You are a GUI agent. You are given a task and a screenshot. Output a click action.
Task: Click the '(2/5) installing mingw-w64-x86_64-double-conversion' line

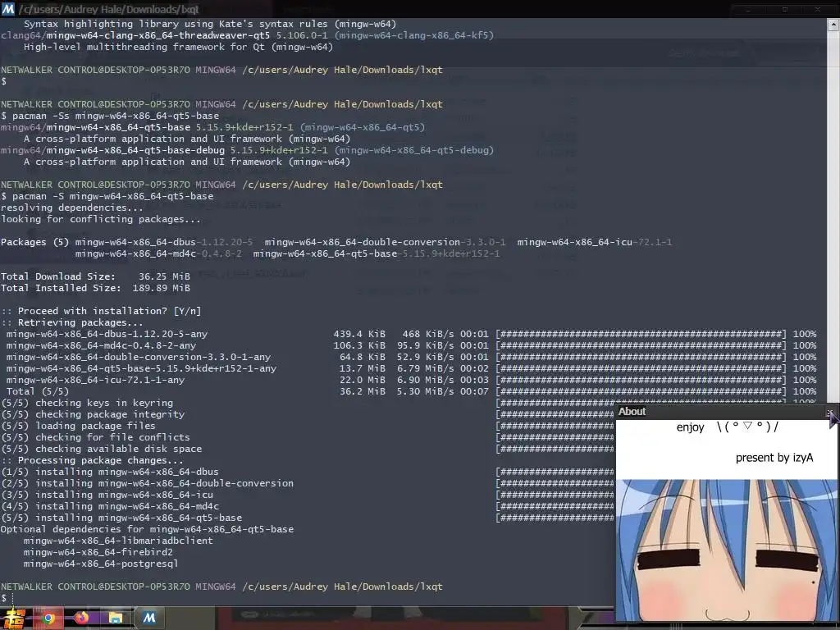click(x=148, y=483)
